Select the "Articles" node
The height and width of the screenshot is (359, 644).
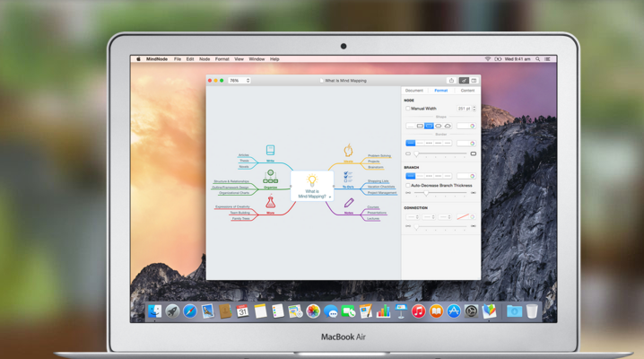tap(244, 155)
